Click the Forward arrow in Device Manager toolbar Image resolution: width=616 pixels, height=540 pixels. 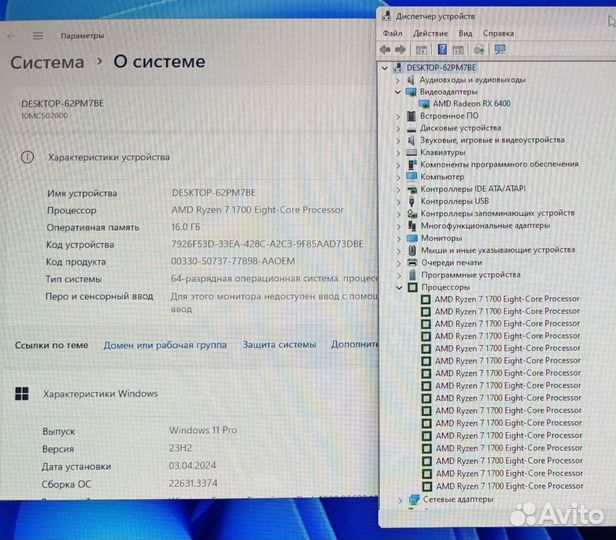coord(400,49)
